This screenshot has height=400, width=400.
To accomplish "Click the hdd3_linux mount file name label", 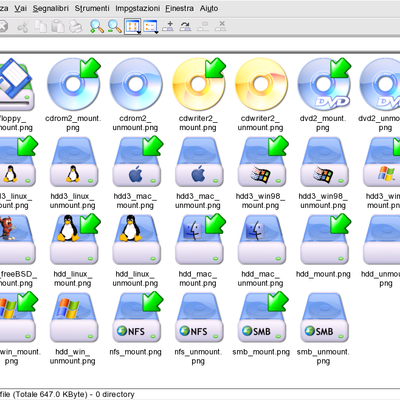I will coord(16,201).
